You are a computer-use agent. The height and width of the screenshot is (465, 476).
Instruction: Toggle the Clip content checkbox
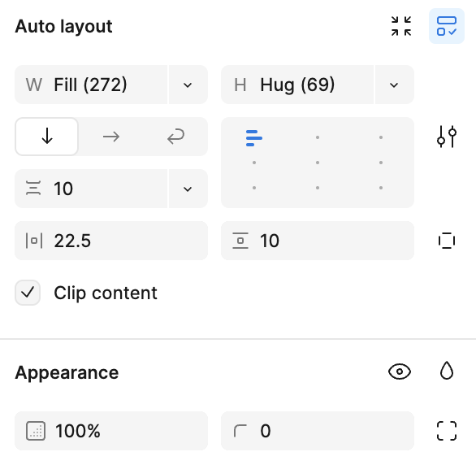point(28,293)
